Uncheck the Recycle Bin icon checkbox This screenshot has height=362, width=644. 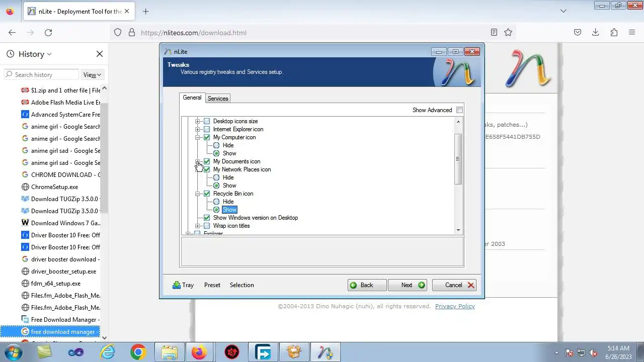tap(207, 194)
